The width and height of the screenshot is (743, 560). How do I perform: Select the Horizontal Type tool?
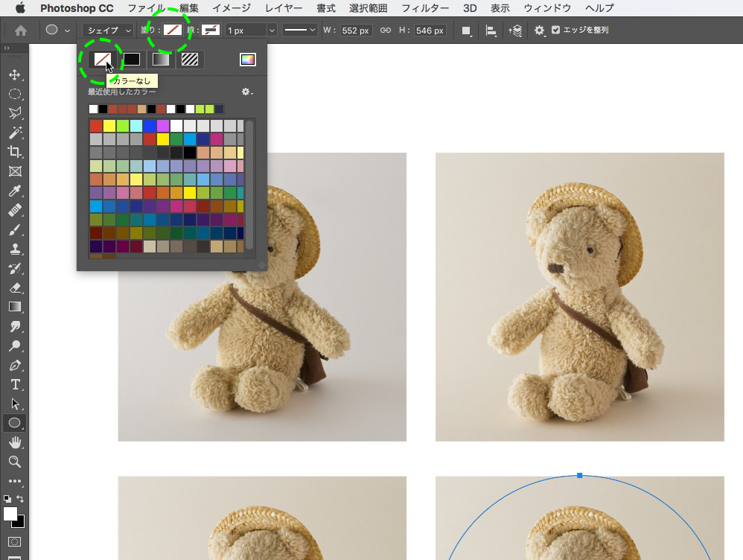click(14, 384)
